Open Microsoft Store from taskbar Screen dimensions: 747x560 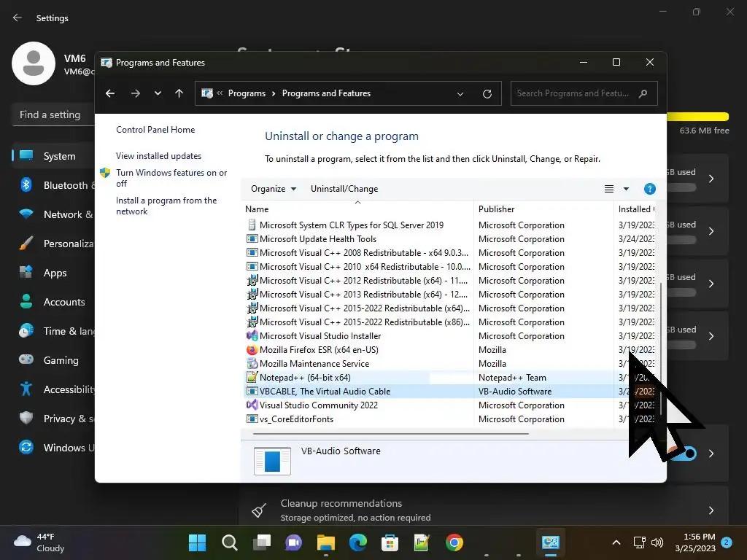pos(390,542)
